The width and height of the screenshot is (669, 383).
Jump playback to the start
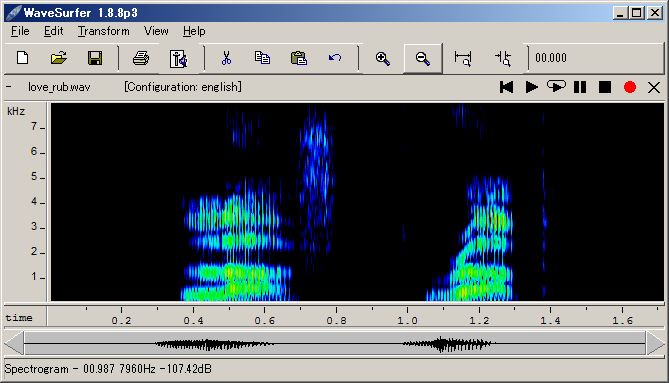[506, 87]
